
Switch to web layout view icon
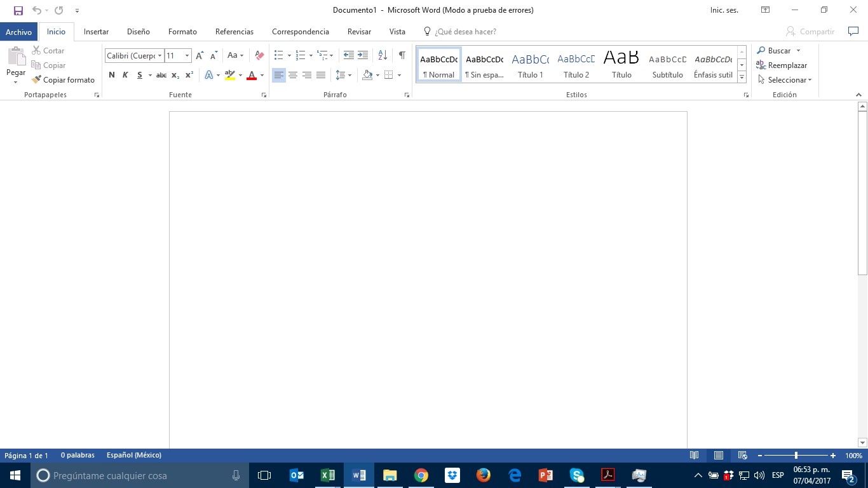point(742,456)
